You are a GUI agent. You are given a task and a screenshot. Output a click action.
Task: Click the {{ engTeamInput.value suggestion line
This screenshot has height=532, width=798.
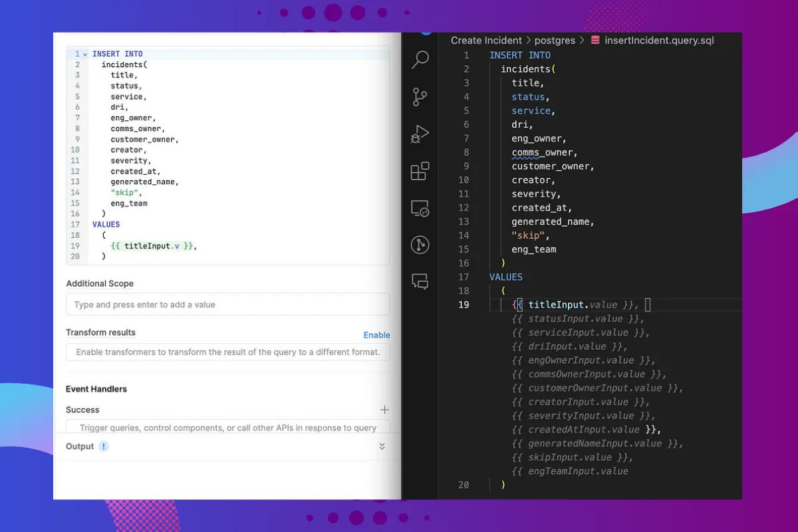click(x=570, y=471)
